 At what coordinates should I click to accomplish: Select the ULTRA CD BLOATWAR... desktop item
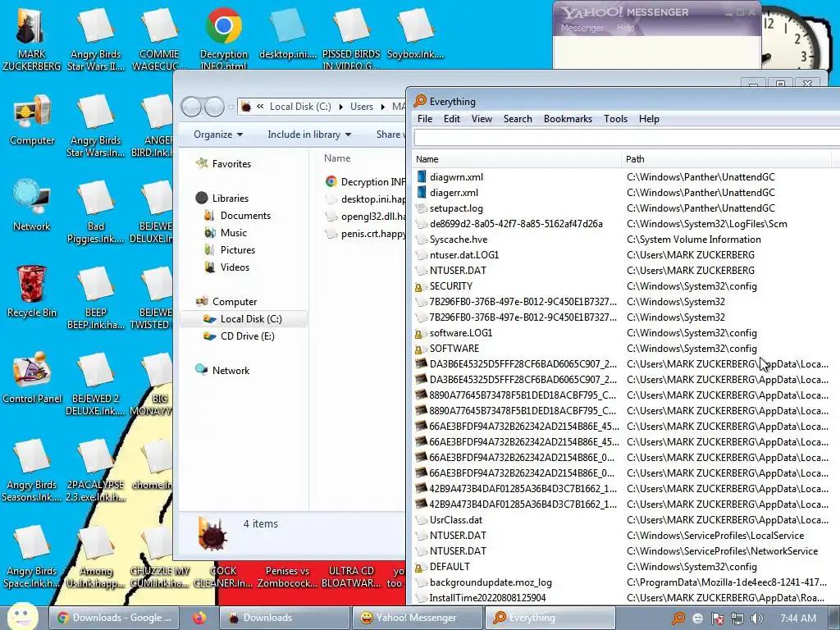[x=351, y=577]
